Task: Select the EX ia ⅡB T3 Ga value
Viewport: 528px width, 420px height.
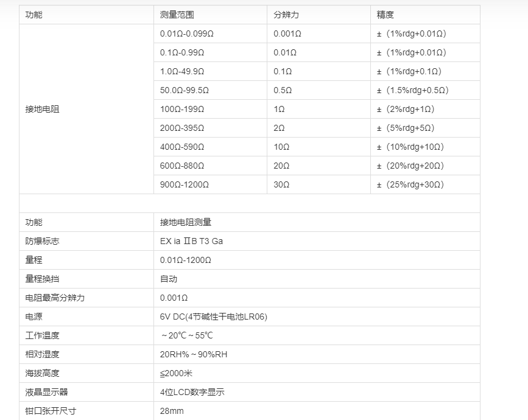Action: click(x=191, y=242)
